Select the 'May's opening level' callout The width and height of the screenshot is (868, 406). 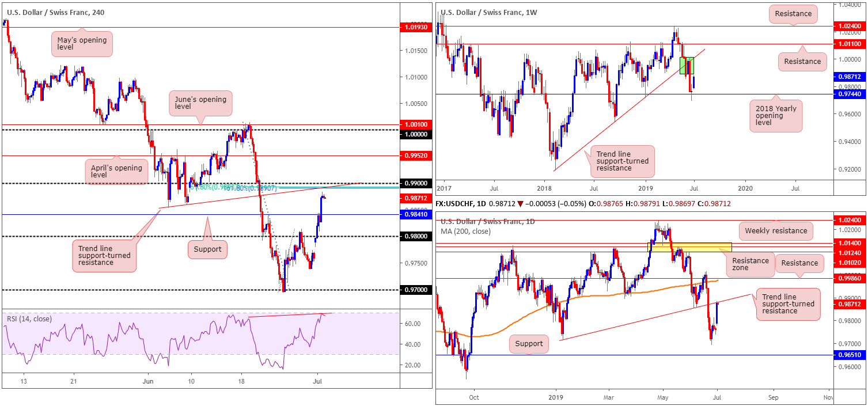pyautogui.click(x=82, y=44)
